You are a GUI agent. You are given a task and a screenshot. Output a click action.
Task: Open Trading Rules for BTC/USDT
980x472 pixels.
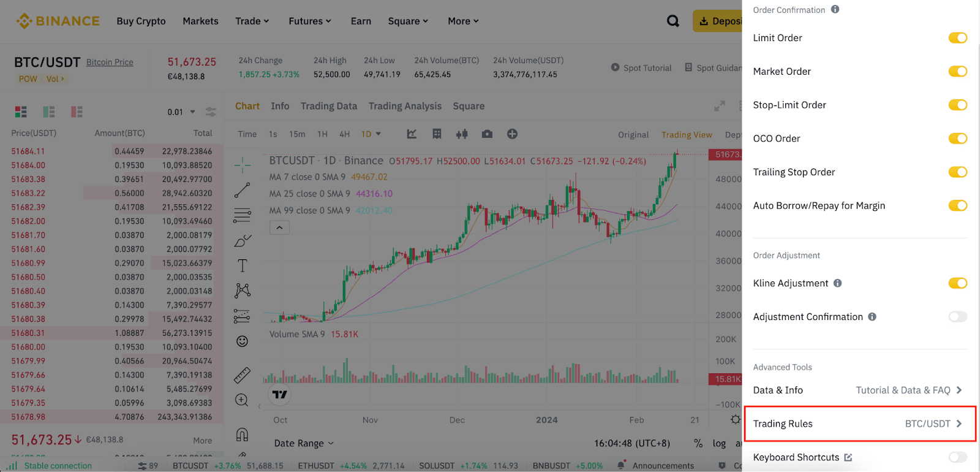(859, 424)
